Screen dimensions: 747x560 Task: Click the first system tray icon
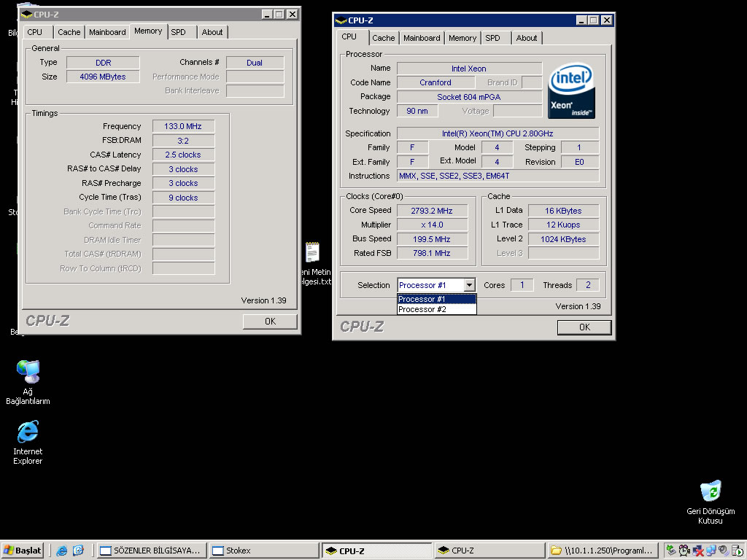[x=671, y=551]
